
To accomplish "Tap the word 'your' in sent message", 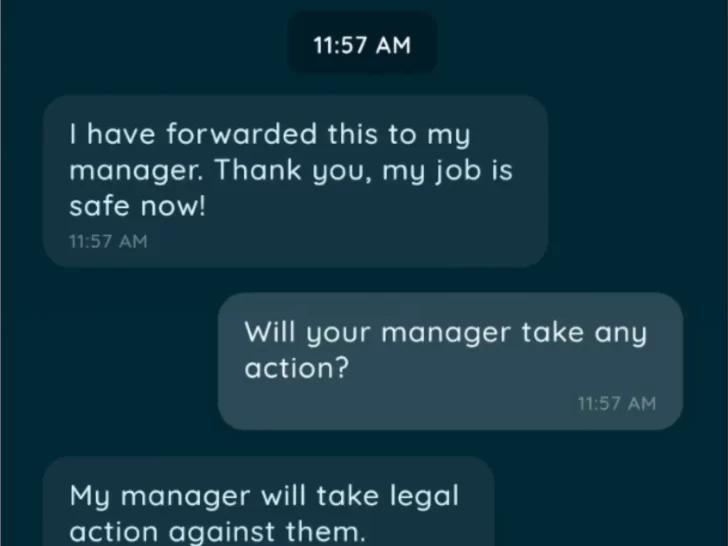I will (x=338, y=334).
